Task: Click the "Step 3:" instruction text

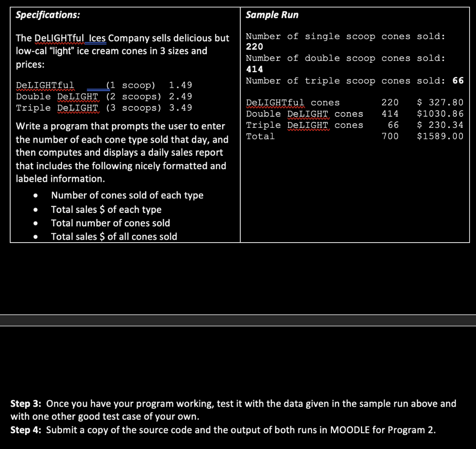Action: click(26, 403)
